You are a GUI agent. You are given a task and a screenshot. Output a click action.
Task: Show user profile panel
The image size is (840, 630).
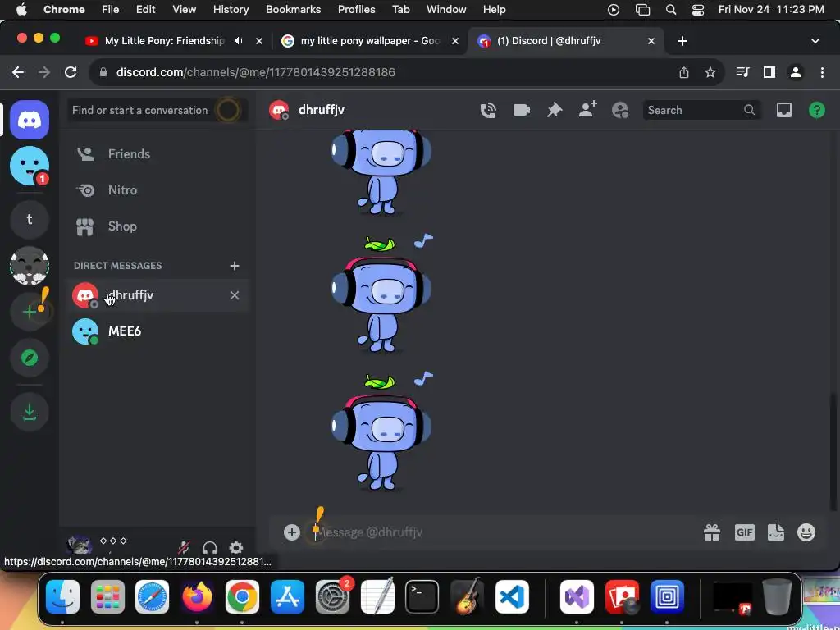(x=620, y=110)
